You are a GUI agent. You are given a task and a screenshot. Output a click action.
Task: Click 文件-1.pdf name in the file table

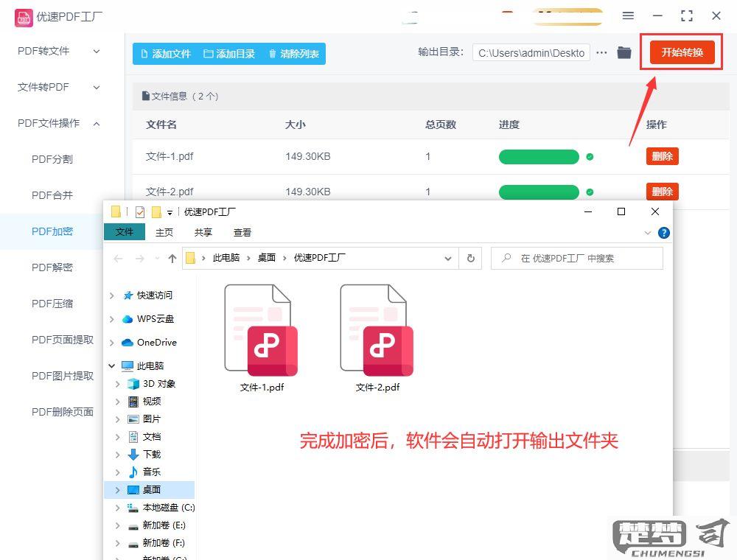pos(170,156)
